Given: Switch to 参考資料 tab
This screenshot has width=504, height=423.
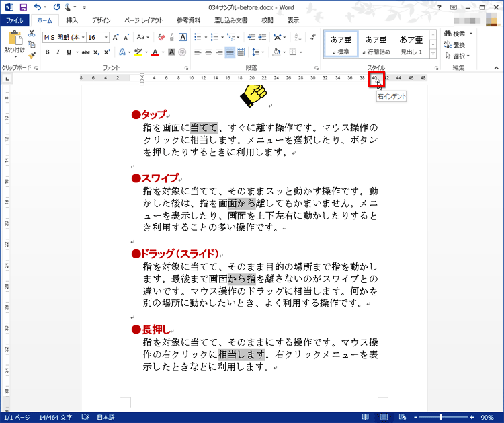Looking at the screenshot, I should [x=189, y=20].
